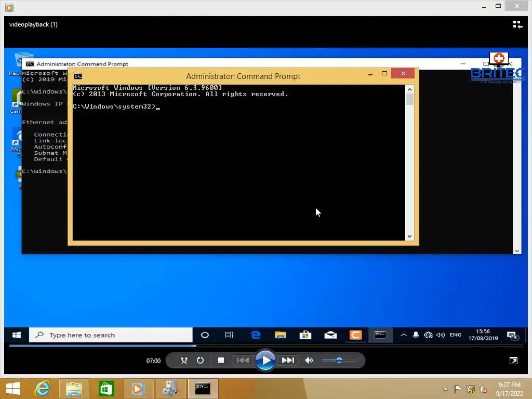
Task: Open the Windows 8 Start button
Action: coord(13,389)
